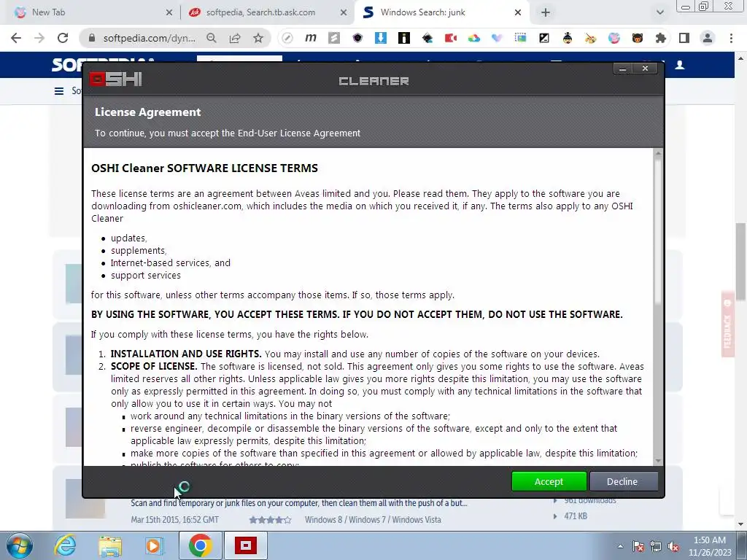Click the license text scrollbar thumb

[658, 231]
